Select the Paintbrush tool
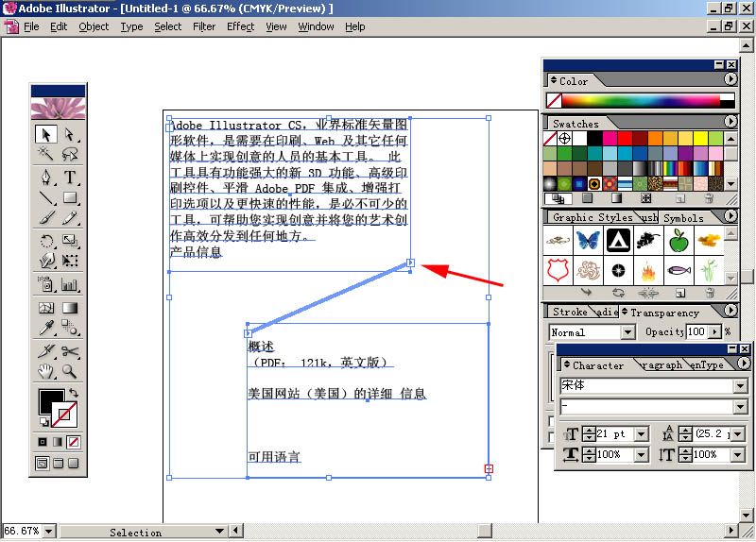The width and height of the screenshot is (756, 542). point(46,218)
